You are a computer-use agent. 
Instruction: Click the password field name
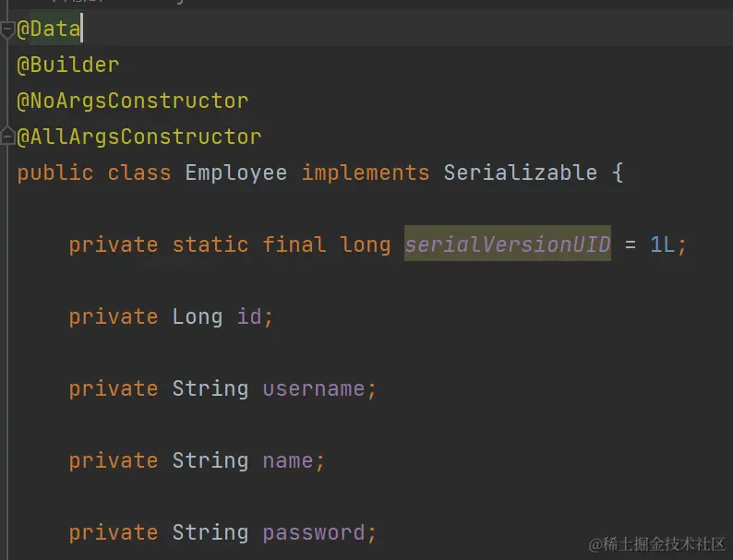point(314,533)
